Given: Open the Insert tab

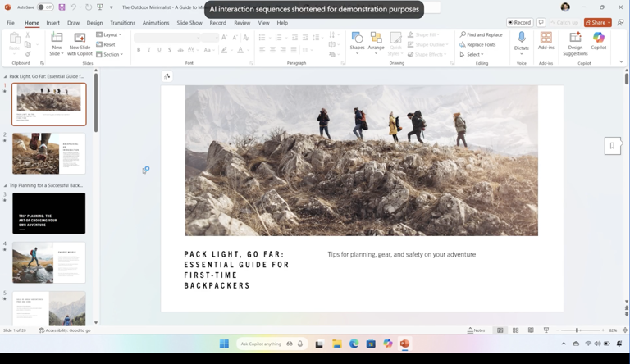Looking at the screenshot, I should coord(52,23).
